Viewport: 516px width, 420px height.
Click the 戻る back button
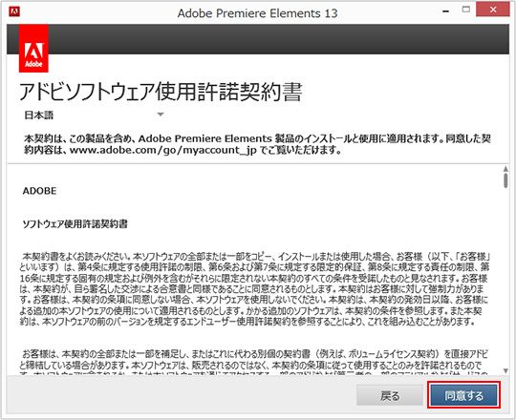pos(390,396)
